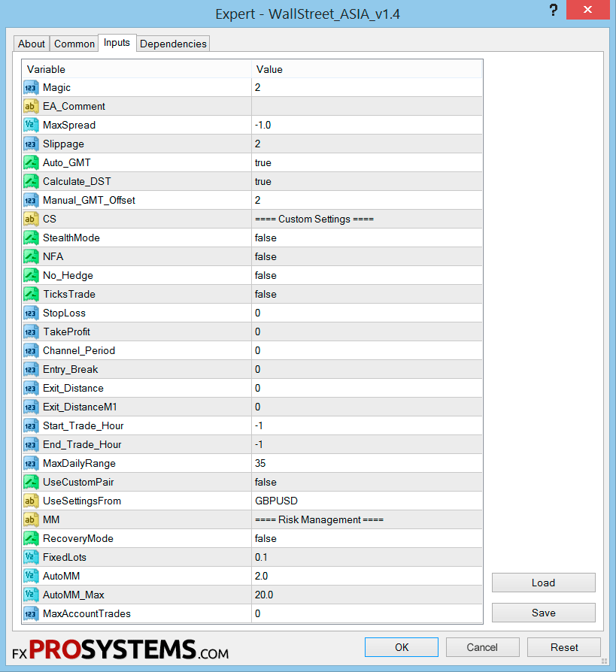
Task: Click the OK button
Action: pyautogui.click(x=402, y=647)
